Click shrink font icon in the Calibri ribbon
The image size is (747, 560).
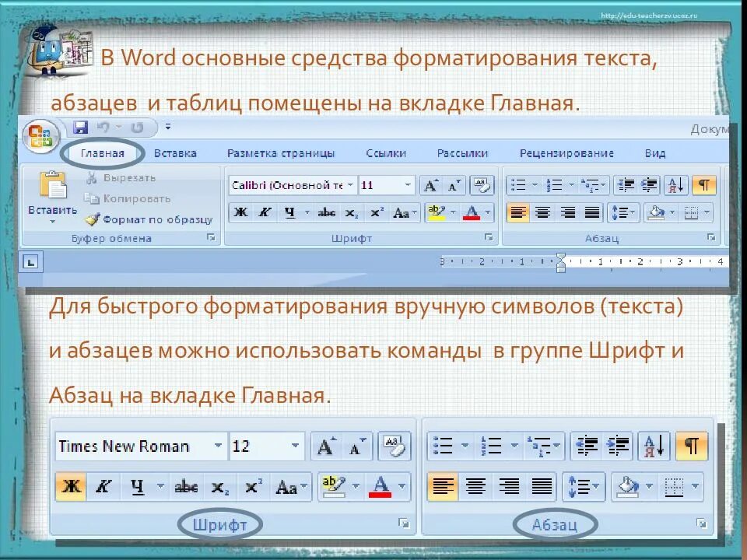pyautogui.click(x=454, y=185)
